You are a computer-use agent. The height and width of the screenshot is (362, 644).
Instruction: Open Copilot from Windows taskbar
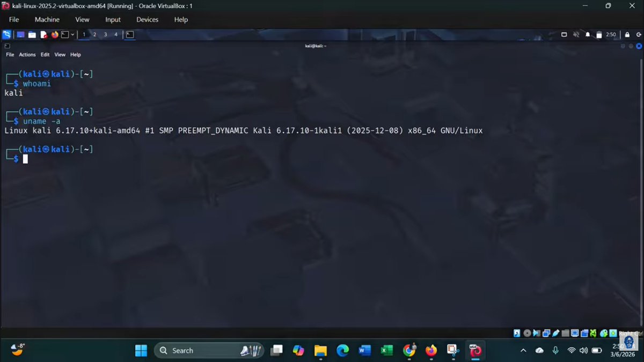pyautogui.click(x=298, y=350)
